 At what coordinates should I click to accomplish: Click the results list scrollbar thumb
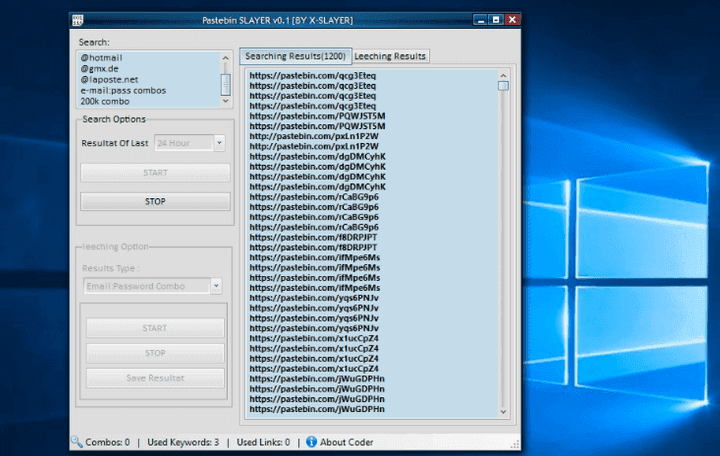(503, 86)
